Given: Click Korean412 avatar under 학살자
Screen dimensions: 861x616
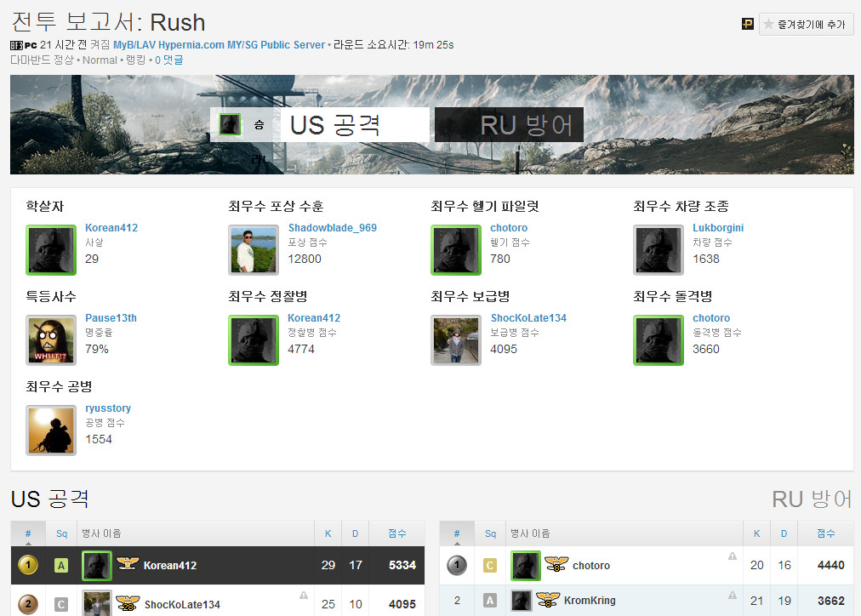Looking at the screenshot, I should 51,250.
